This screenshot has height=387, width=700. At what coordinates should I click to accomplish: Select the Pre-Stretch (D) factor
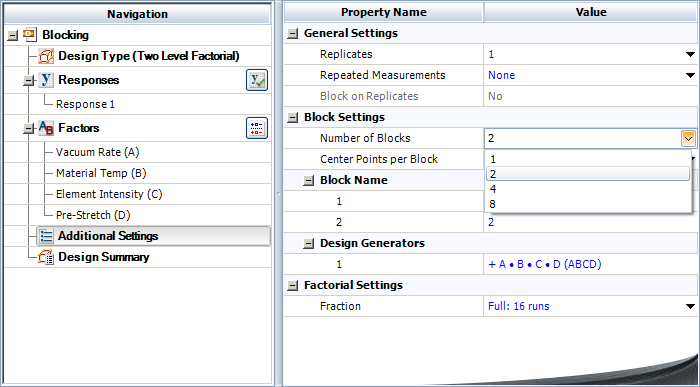tap(93, 215)
